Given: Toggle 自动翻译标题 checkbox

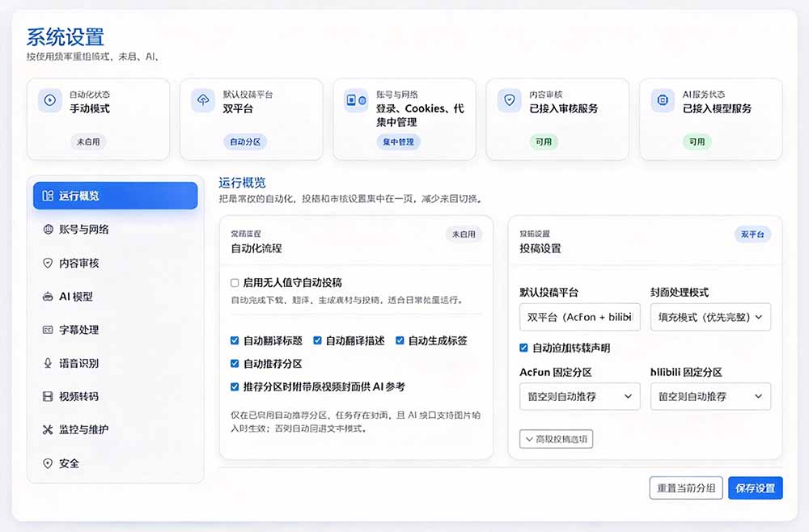Looking at the screenshot, I should coord(235,340).
